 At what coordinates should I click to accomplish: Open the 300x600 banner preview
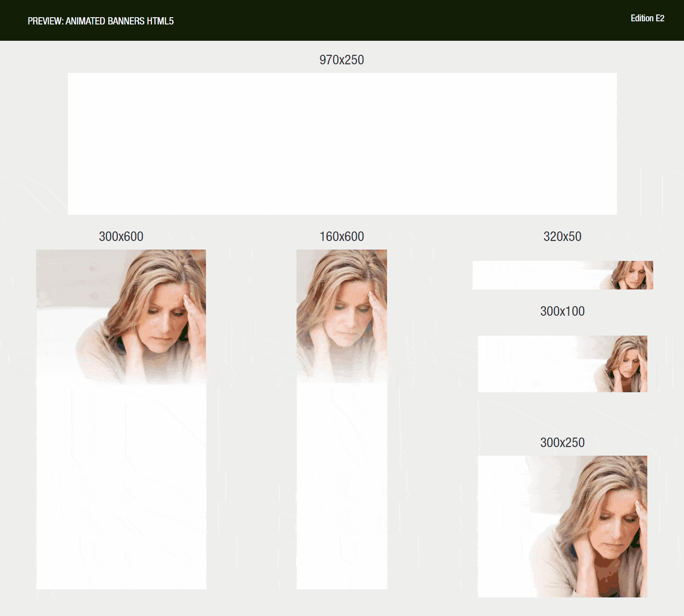pyautogui.click(x=121, y=419)
